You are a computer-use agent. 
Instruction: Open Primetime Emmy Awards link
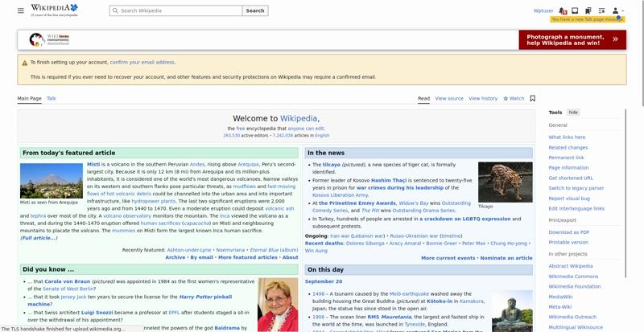(x=357, y=203)
